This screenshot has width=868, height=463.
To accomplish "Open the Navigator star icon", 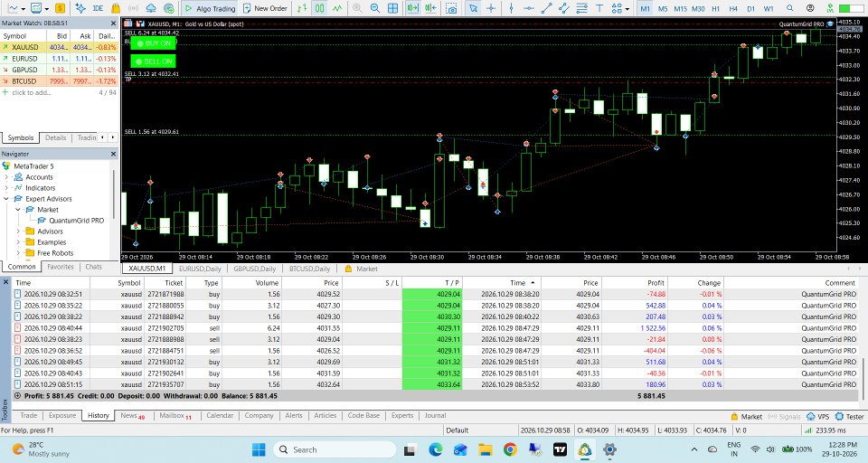I will pyautogui.click(x=80, y=8).
